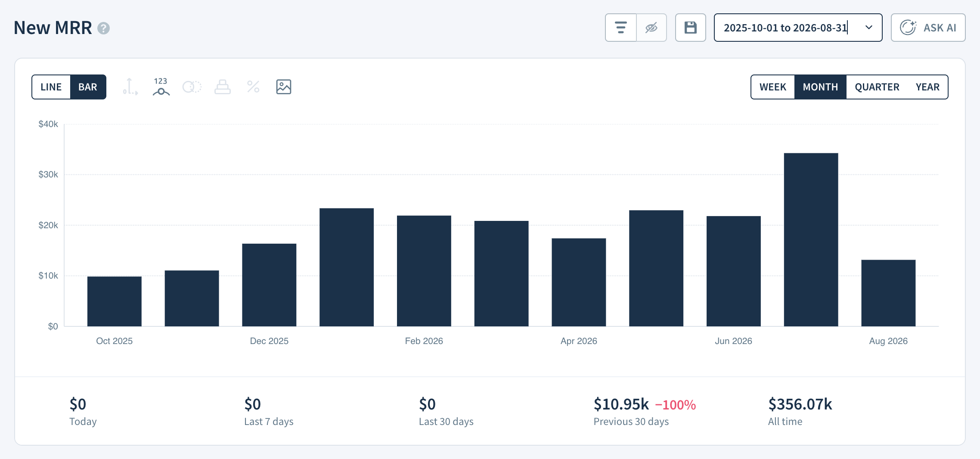The width and height of the screenshot is (980, 459).
Task: Click the Jul 2026 tallest bar
Action: pyautogui.click(x=811, y=239)
